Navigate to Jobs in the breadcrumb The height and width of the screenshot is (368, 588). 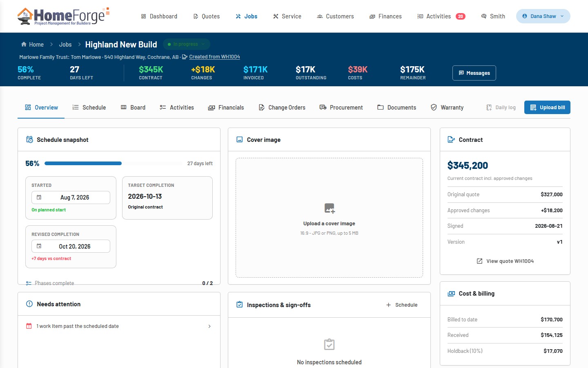click(x=65, y=45)
